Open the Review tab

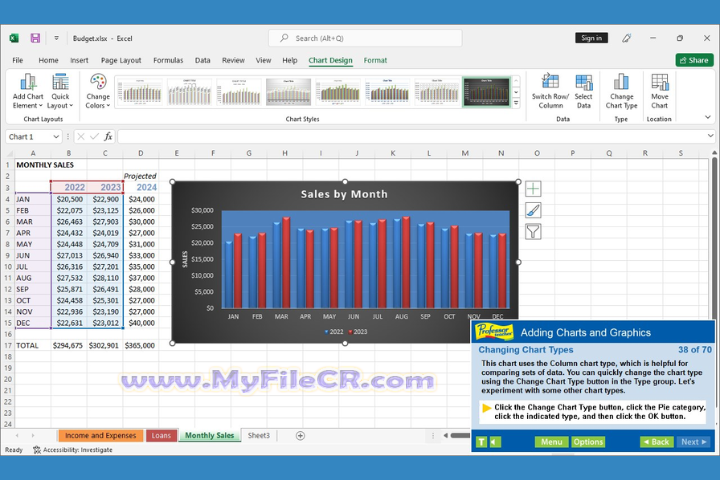[x=233, y=60]
